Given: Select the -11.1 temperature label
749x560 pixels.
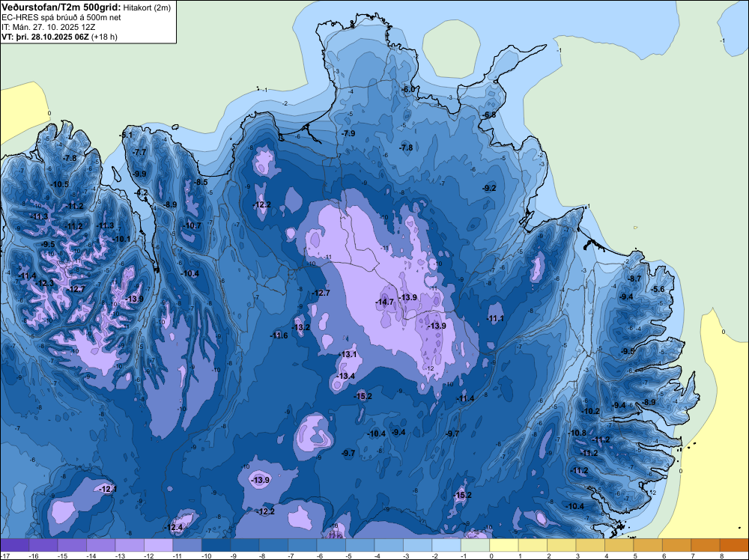Looking at the screenshot, I should [495, 318].
